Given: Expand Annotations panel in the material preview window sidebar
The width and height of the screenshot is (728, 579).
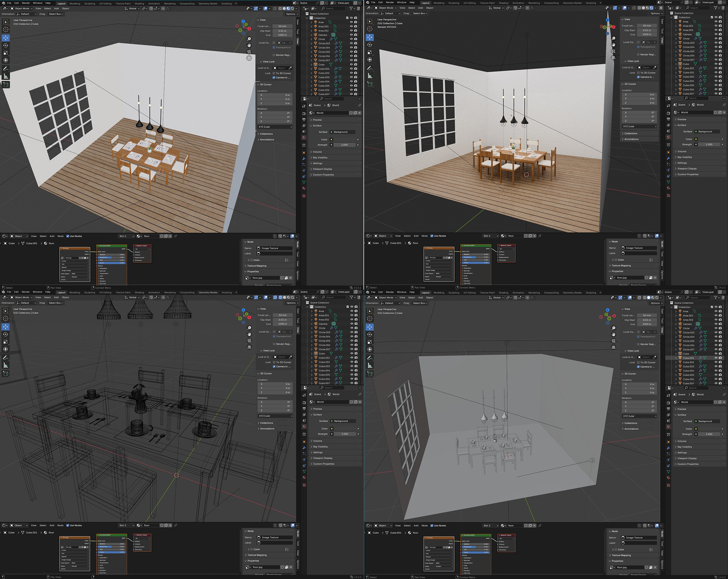Looking at the screenshot, I should point(267,140).
